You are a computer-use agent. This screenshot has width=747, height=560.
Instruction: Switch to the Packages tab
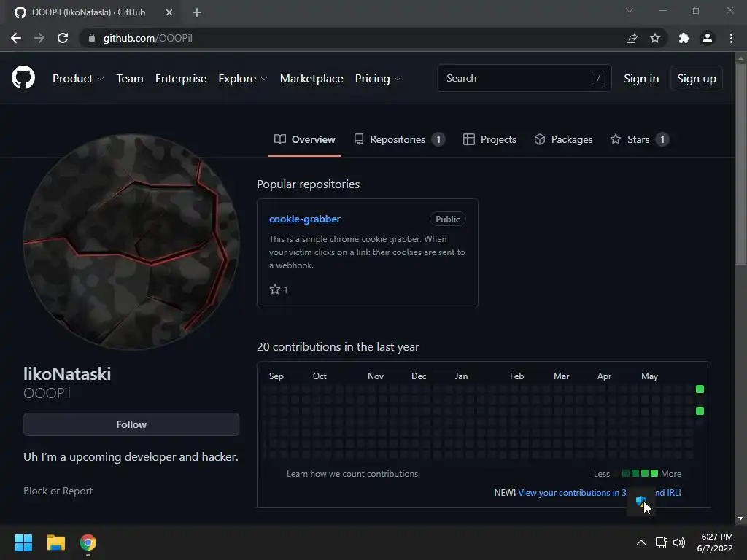[563, 139]
